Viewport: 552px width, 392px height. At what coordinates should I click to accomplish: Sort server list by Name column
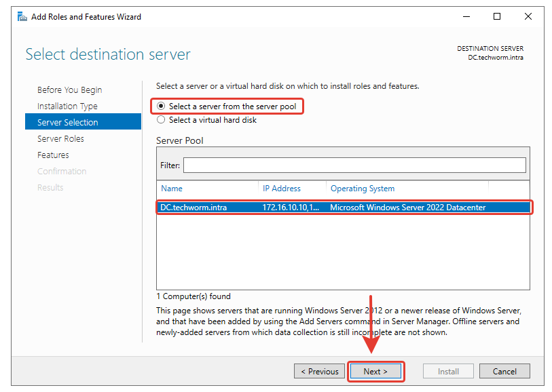click(172, 189)
